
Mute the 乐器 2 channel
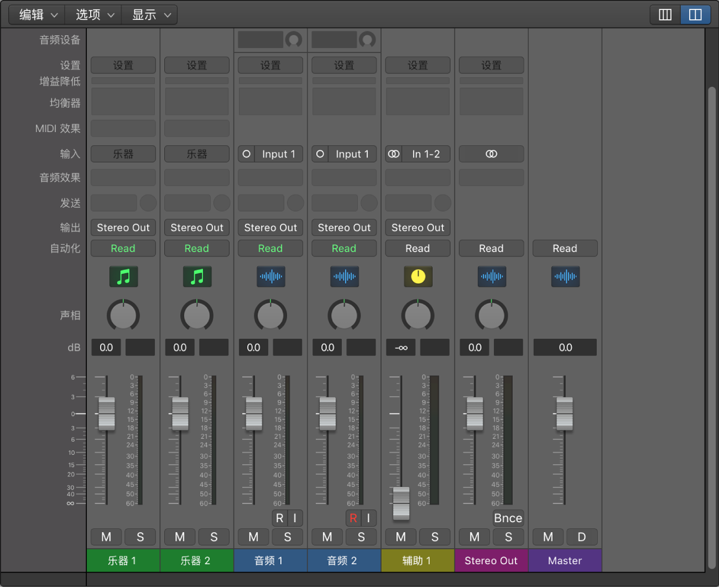click(x=180, y=537)
